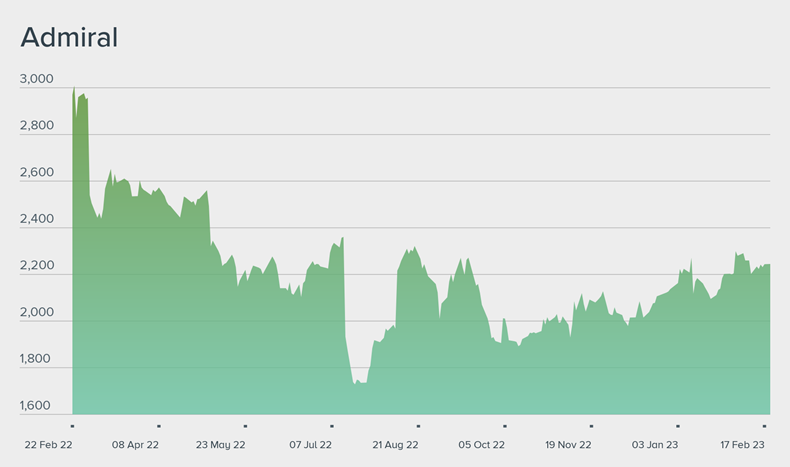Click the 2,200 y-axis label
Image resolution: width=790 pixels, height=467 pixels.
tap(37, 266)
